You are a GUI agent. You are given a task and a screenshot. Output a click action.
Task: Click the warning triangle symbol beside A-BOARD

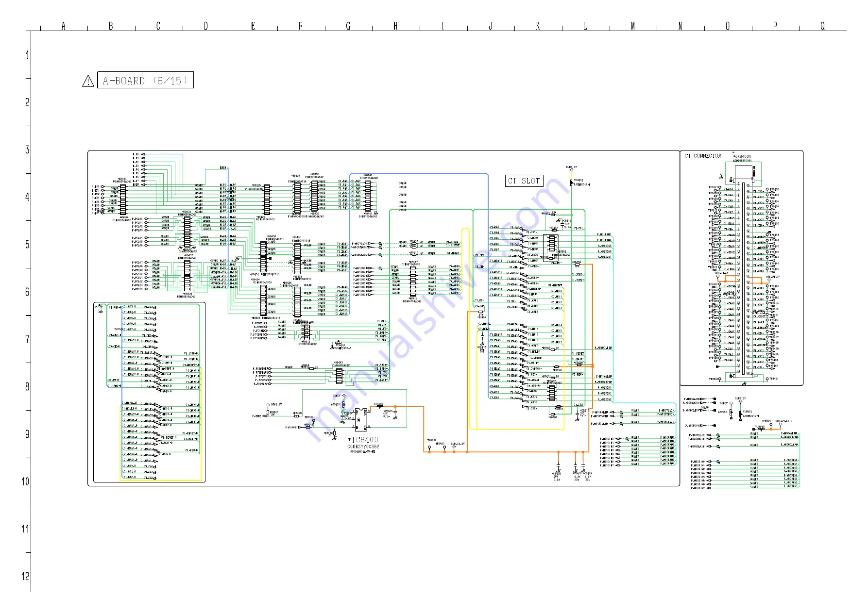[x=88, y=81]
